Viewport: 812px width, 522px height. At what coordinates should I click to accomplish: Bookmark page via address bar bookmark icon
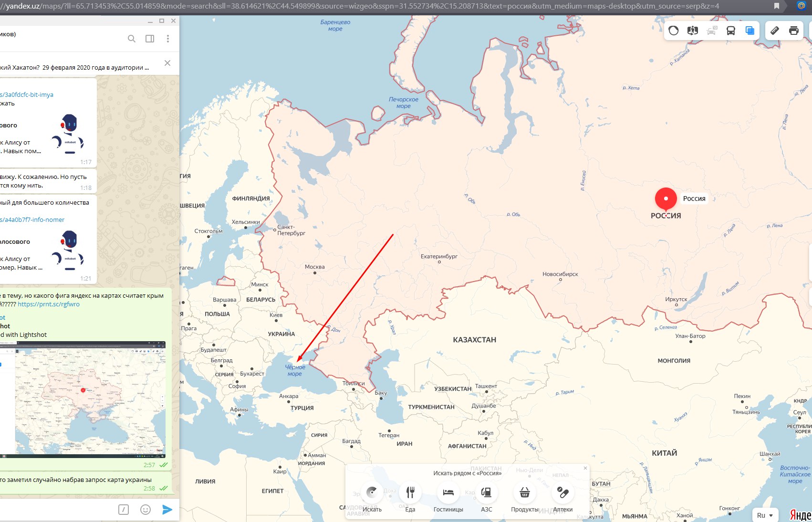coord(777,6)
